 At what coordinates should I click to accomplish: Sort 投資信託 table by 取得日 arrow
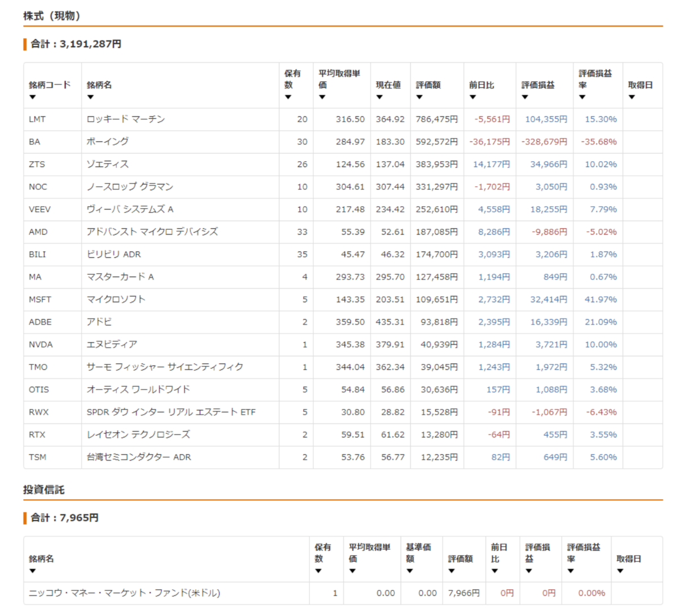click(x=620, y=571)
